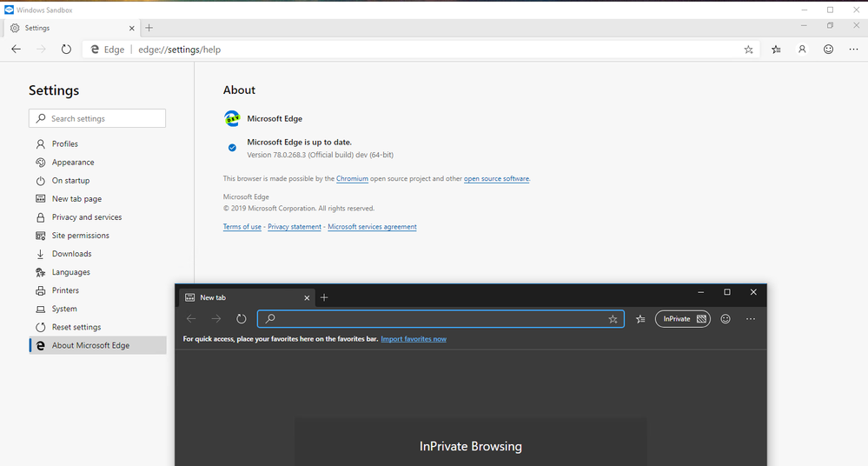The image size is (868, 466).
Task: Click the InPrivate badge button
Action: coord(683,318)
